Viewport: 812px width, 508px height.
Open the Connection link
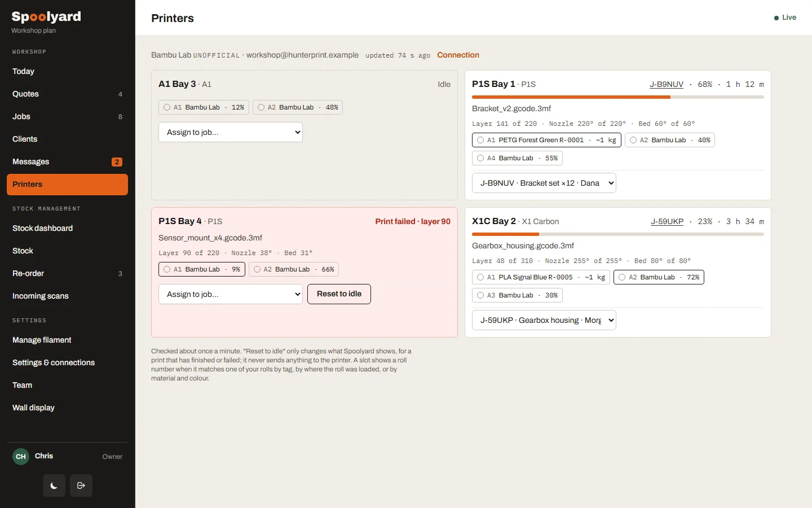[x=458, y=55]
